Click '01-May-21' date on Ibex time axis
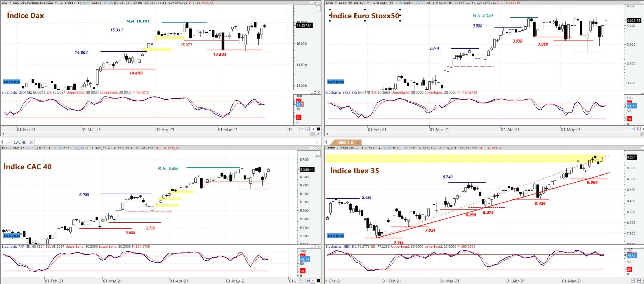Screen dimensions: 644x284 point(572,281)
